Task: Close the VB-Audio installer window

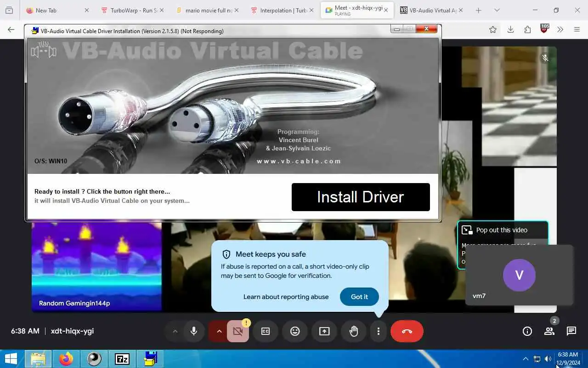Action: (x=426, y=29)
